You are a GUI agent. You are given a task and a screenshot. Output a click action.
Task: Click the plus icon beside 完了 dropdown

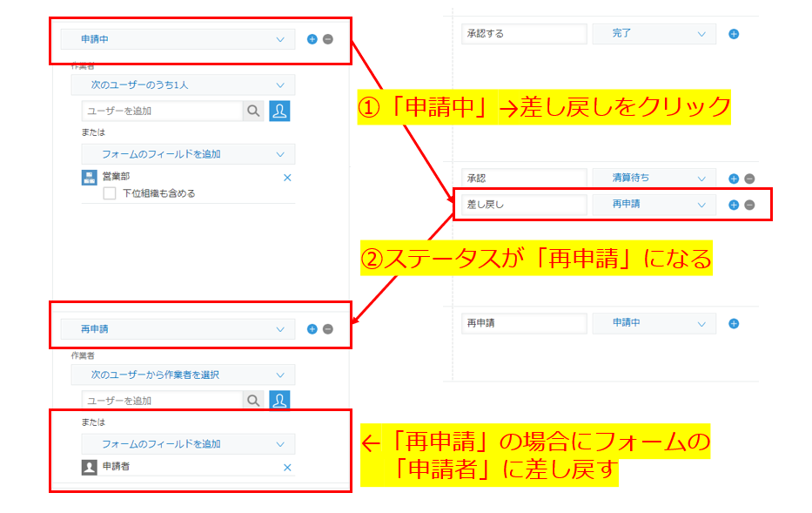734,34
